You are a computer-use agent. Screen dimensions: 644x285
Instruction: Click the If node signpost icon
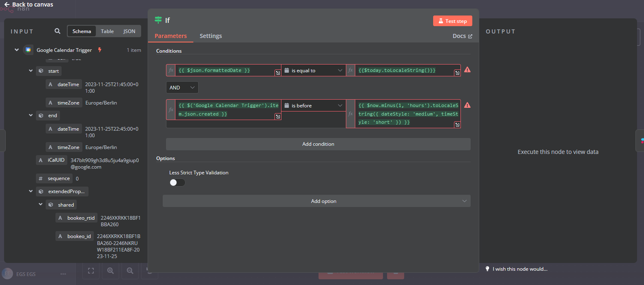pos(158,20)
